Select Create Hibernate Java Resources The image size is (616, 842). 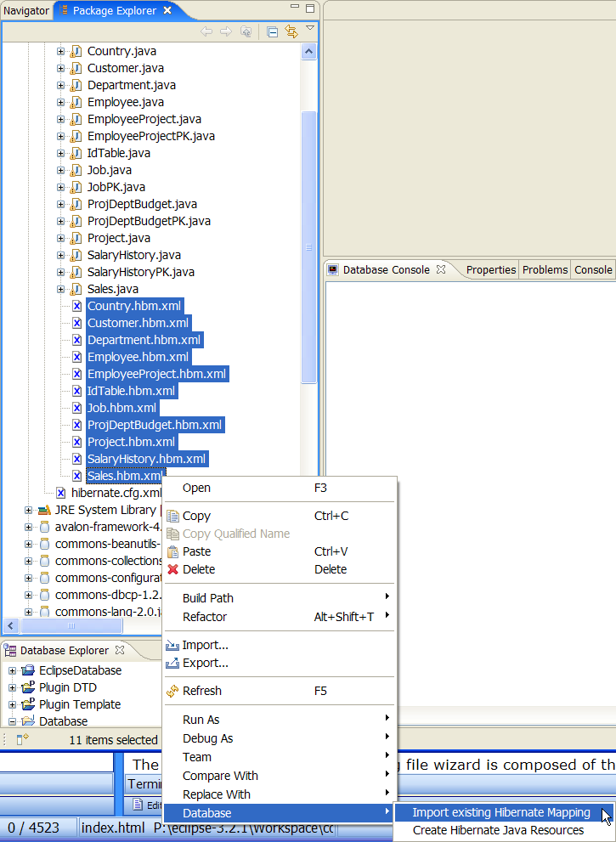click(498, 830)
